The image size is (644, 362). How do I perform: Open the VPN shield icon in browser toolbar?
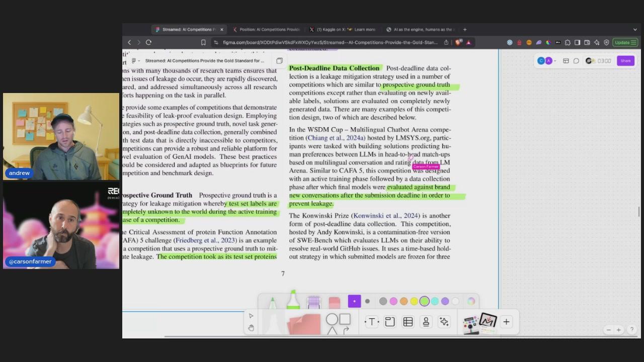click(606, 42)
